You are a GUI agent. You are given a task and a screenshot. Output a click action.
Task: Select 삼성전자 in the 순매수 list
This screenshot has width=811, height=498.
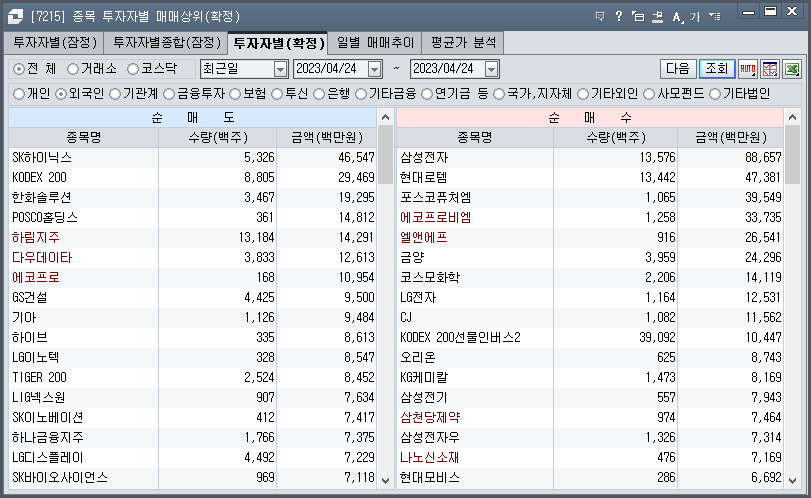pyautogui.click(x=590, y=157)
